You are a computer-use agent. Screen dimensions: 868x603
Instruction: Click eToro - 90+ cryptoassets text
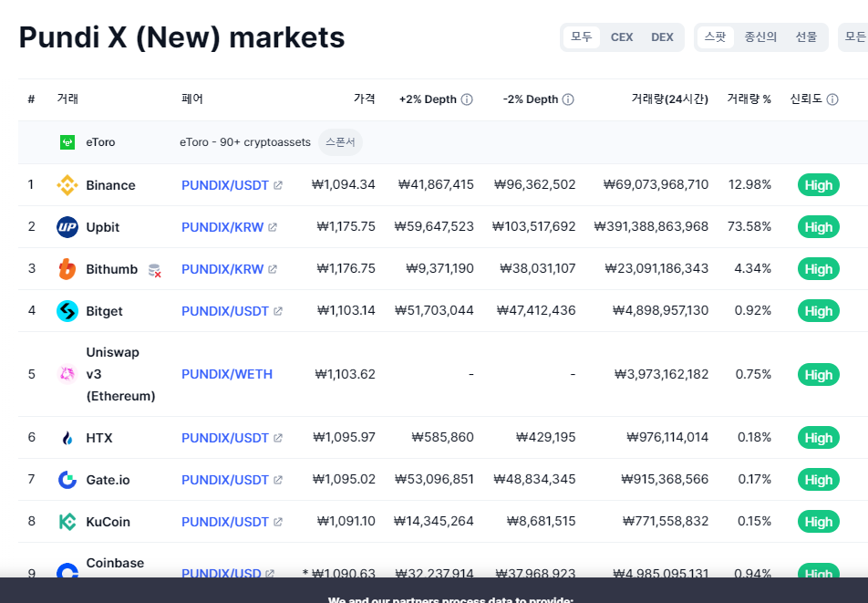[245, 142]
